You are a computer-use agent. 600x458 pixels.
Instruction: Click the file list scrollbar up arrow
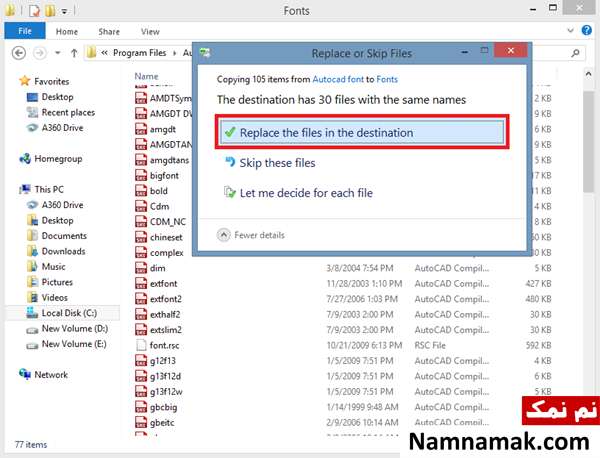[588, 74]
